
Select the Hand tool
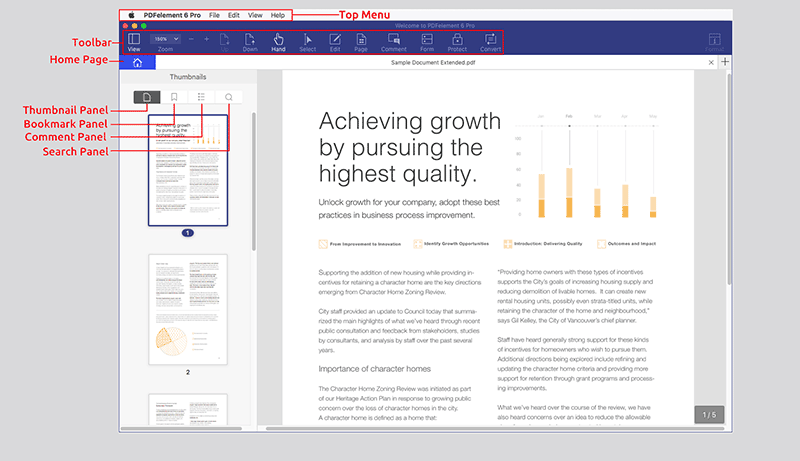pos(278,42)
